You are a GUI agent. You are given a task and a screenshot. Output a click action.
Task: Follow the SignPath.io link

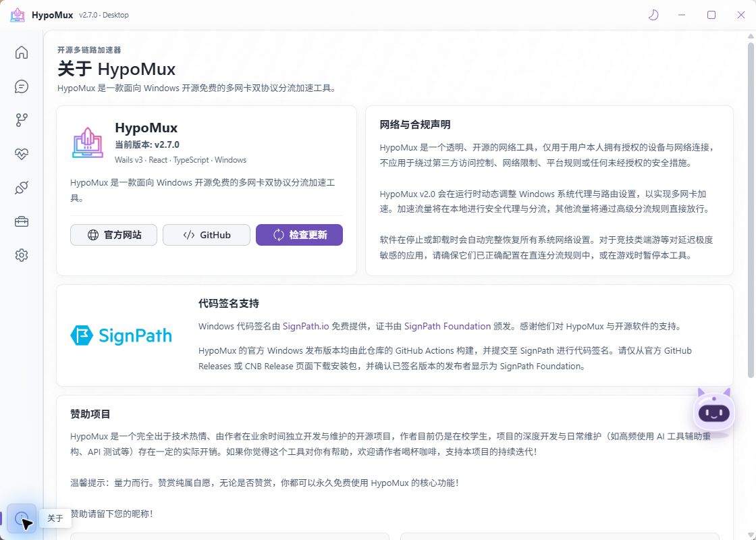(x=306, y=327)
